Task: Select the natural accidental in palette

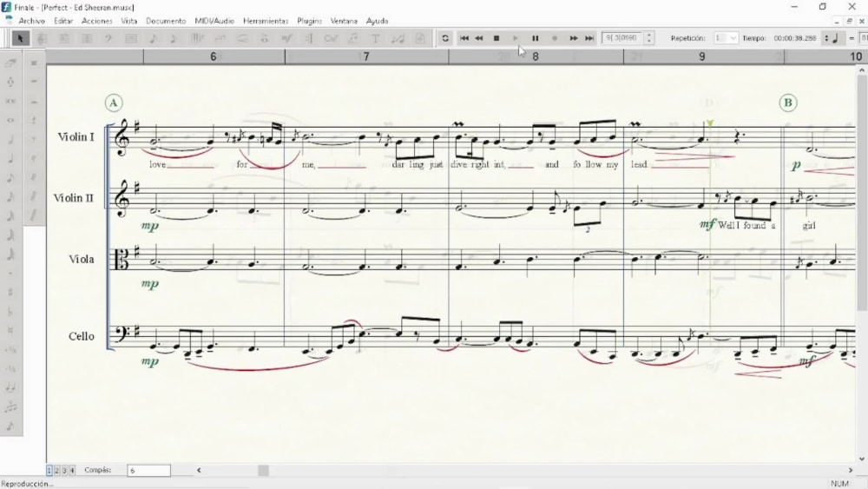Action: pyautogui.click(x=10, y=330)
